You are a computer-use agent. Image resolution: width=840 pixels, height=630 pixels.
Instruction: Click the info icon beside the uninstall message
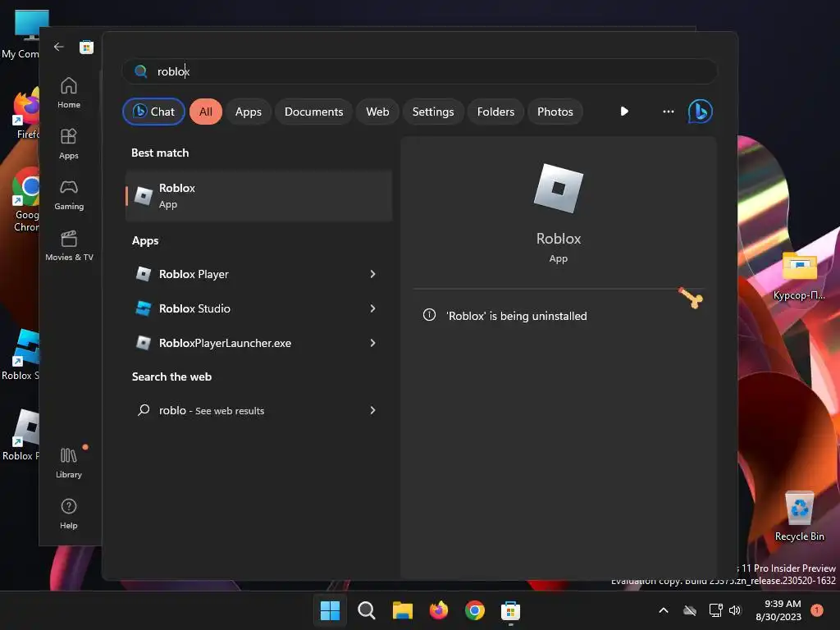click(x=429, y=315)
